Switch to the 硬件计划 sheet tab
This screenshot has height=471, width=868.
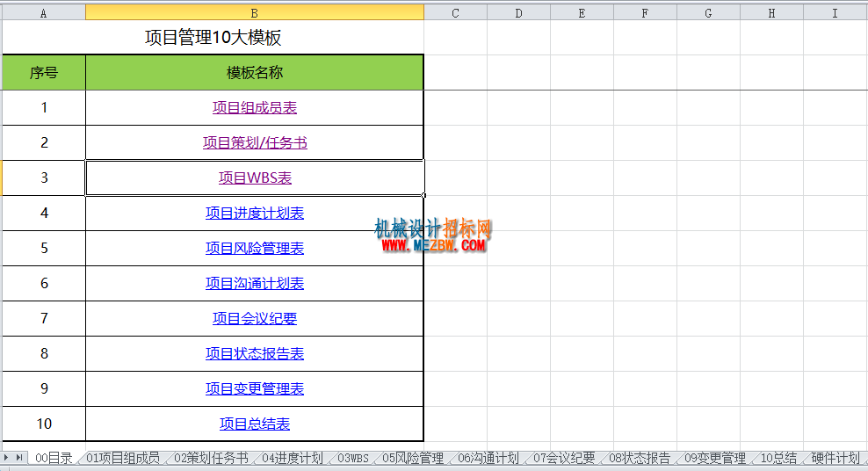835,459
